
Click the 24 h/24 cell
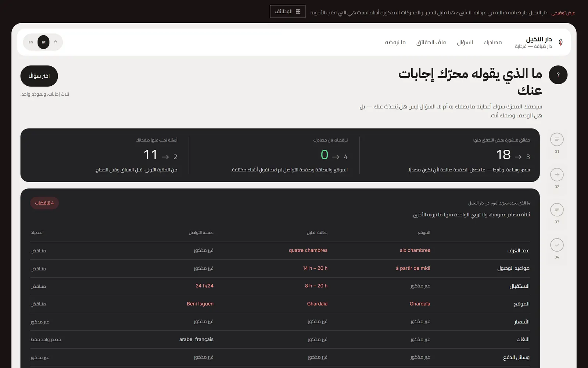pyautogui.click(x=204, y=286)
